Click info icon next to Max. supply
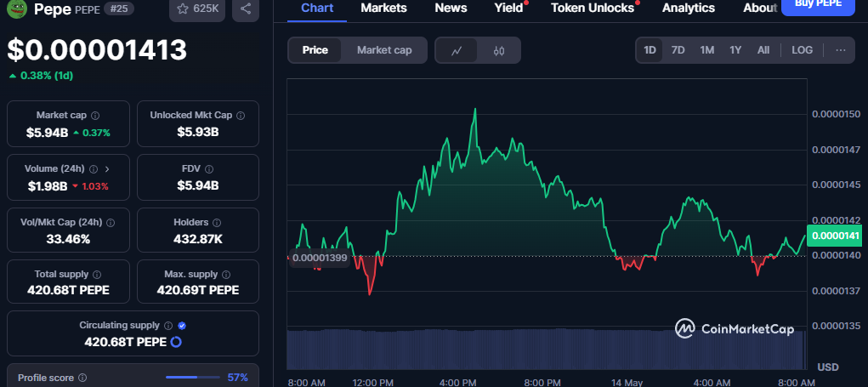The height and width of the screenshot is (387, 868). pyautogui.click(x=225, y=275)
